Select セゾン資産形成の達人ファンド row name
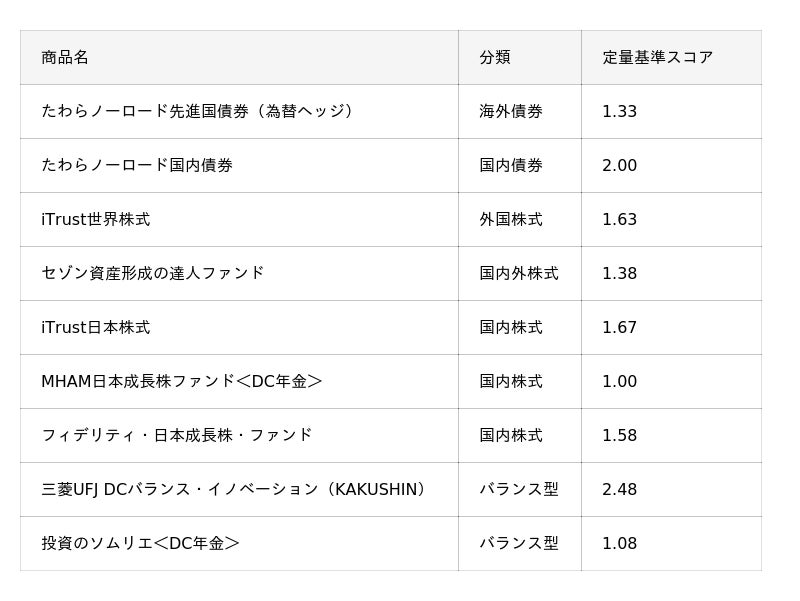 point(153,273)
